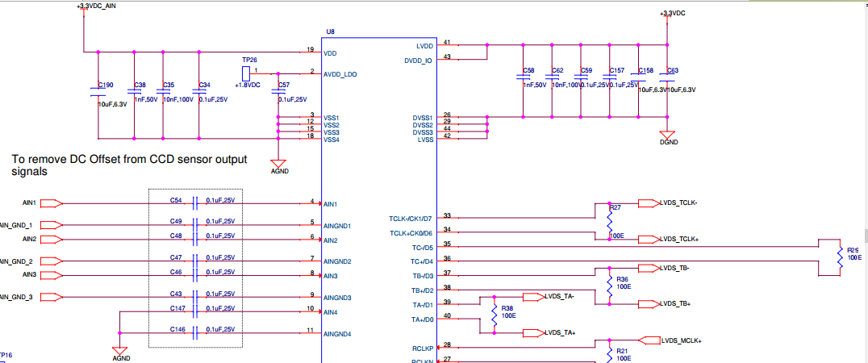Click the VSS4 pin name
This screenshot has width=868, height=363.
[x=331, y=140]
